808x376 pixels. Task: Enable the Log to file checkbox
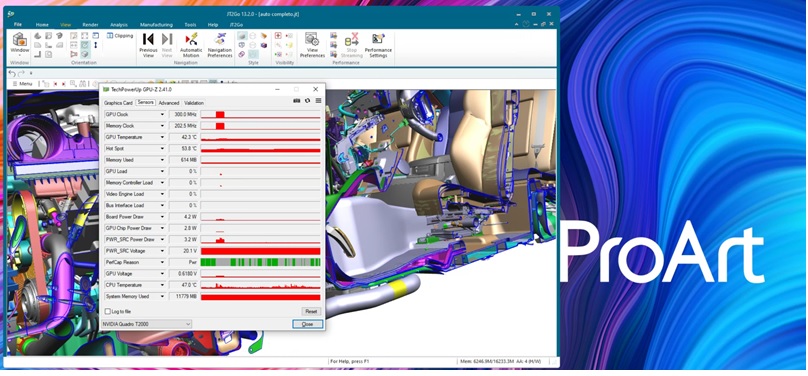108,312
